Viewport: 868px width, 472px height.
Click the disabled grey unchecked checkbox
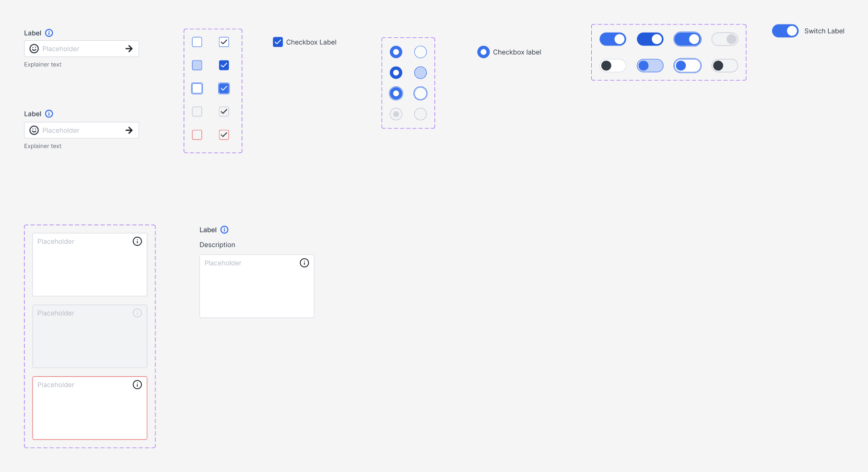click(197, 112)
